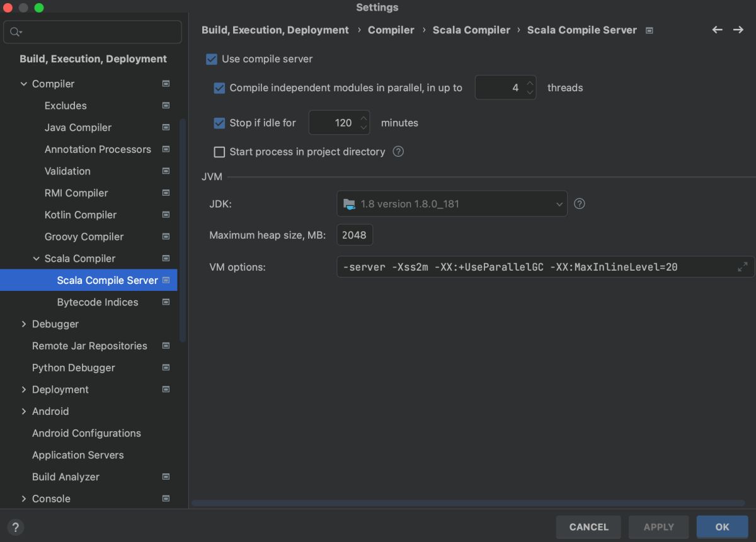Click project-level icon beside Java Compiler
Viewport: 756px width, 542px height.
tap(166, 127)
